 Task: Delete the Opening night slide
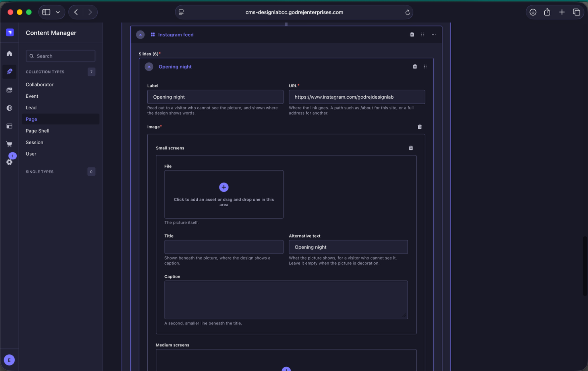[415, 66]
